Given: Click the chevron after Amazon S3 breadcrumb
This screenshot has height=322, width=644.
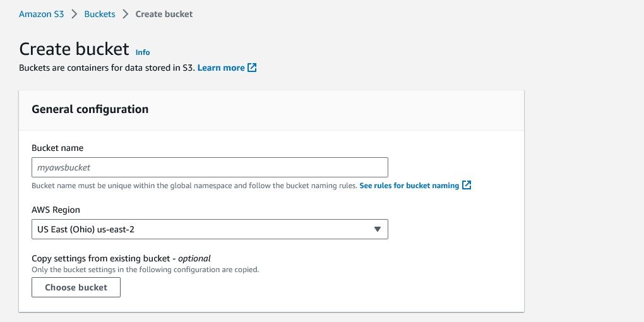Looking at the screenshot, I should pos(74,14).
